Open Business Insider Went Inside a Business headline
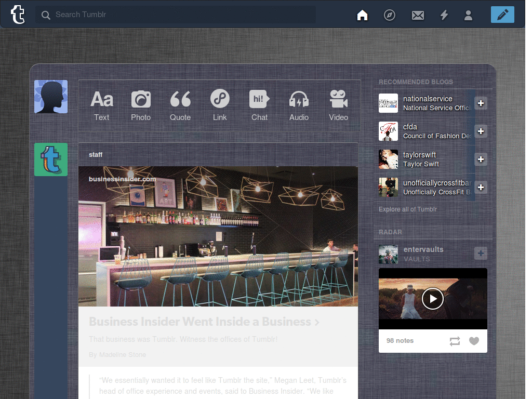Viewport: 532px width, 399px height. tap(204, 322)
